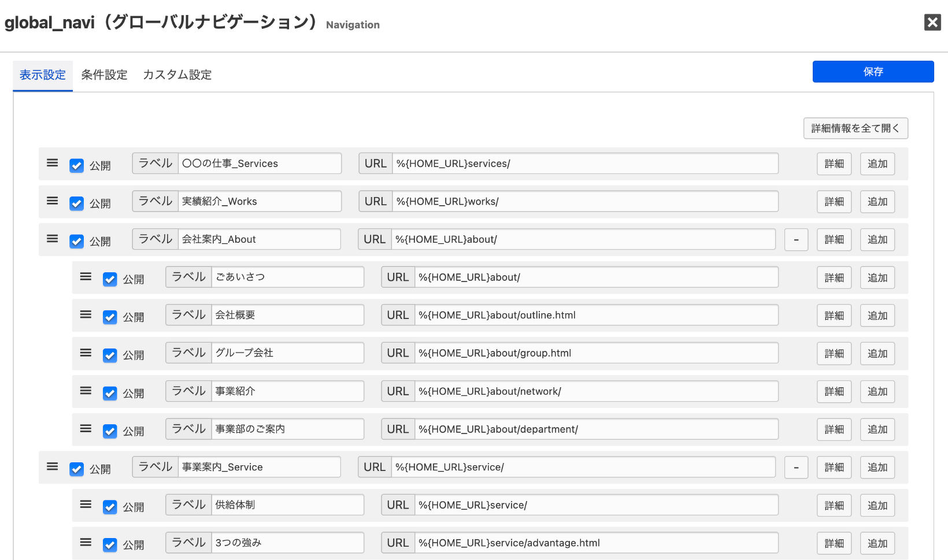Viewport: 948px width, 560px height.
Task: Click drag handle of ごあいさつ row
Action: (x=86, y=277)
